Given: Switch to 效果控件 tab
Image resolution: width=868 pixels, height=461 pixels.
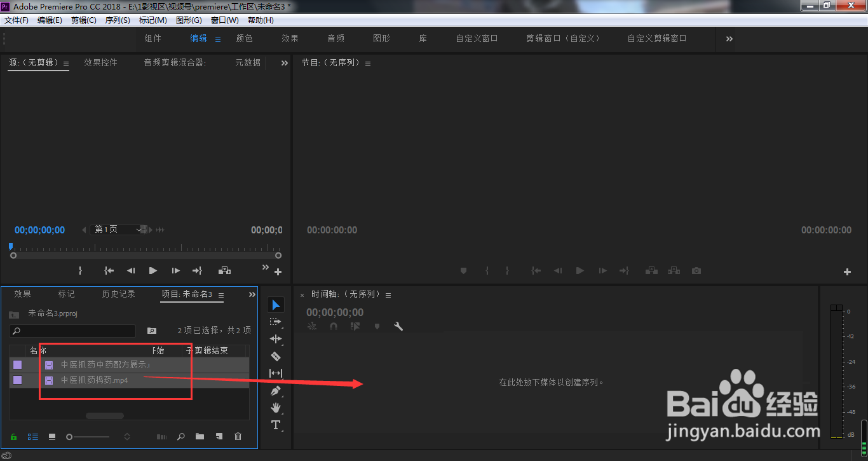Looking at the screenshot, I should [101, 63].
